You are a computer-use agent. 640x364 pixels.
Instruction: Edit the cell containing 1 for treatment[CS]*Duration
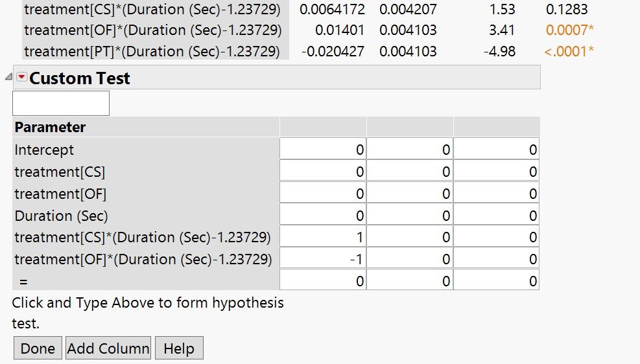pyautogui.click(x=323, y=237)
